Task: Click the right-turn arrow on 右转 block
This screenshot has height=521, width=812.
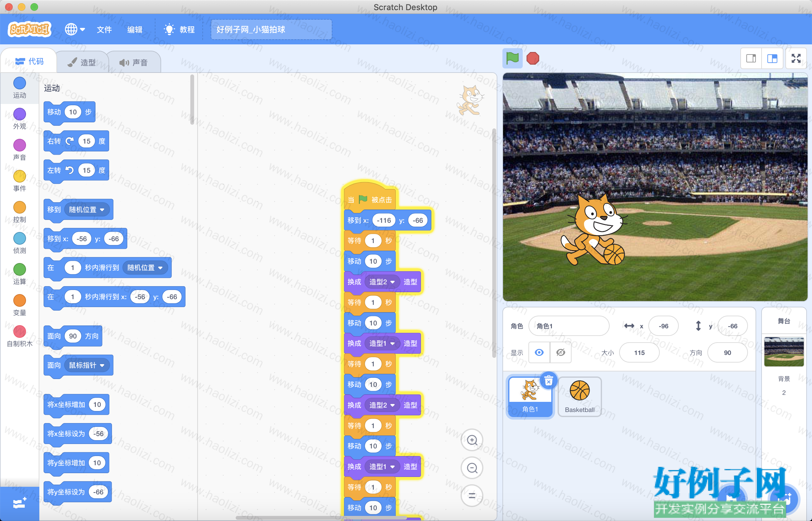Action: (x=70, y=141)
